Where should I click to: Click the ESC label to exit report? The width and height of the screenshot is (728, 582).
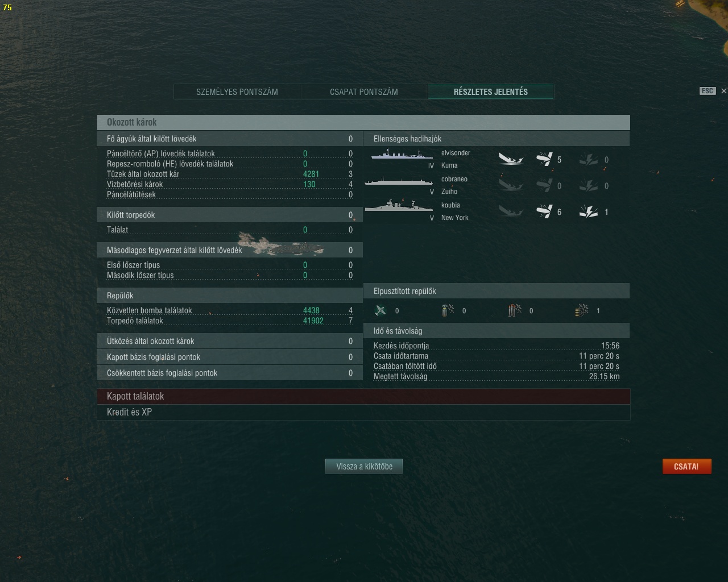(708, 91)
